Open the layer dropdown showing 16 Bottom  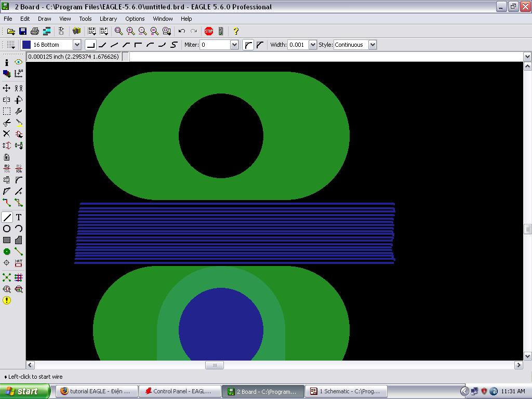[x=77, y=45]
